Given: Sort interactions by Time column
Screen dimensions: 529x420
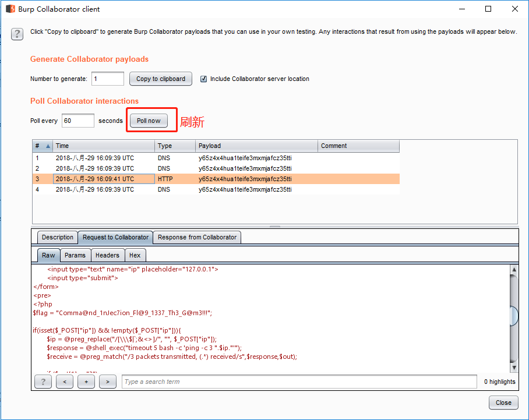Looking at the screenshot, I should coord(104,146).
